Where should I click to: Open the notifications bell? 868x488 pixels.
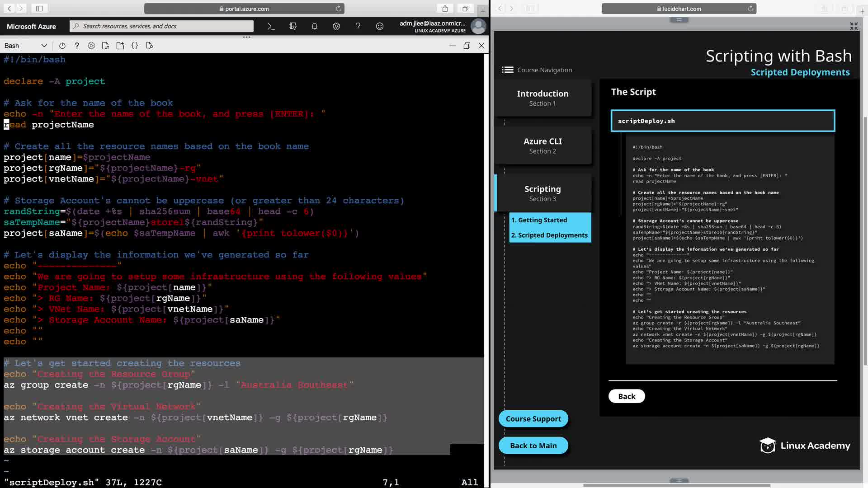tap(315, 26)
